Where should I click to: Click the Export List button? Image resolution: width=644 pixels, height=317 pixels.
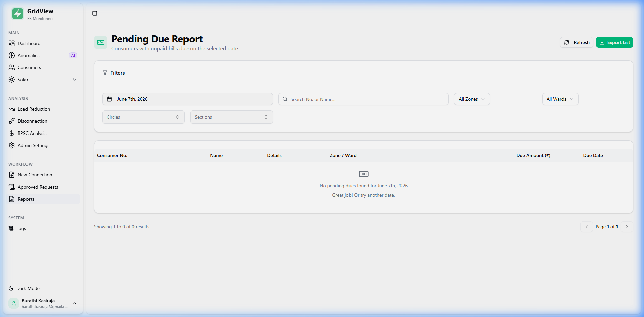tap(614, 42)
